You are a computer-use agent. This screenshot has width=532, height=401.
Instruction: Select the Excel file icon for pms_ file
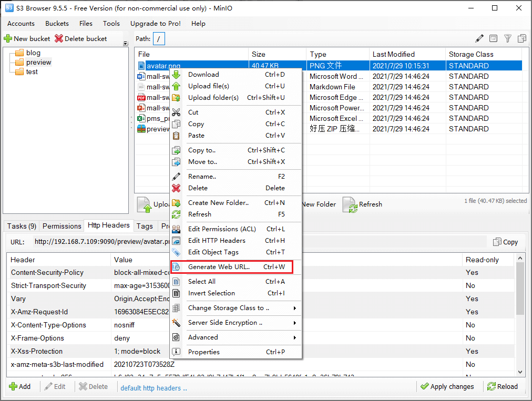tap(141, 118)
